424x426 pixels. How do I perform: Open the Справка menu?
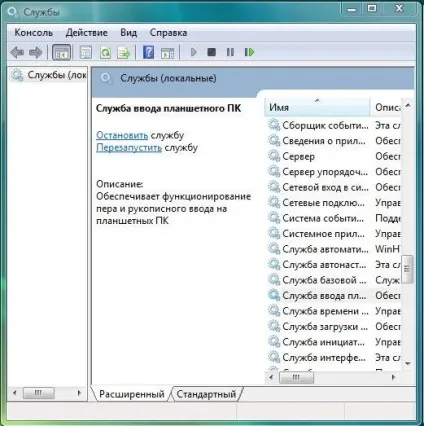tap(168, 33)
